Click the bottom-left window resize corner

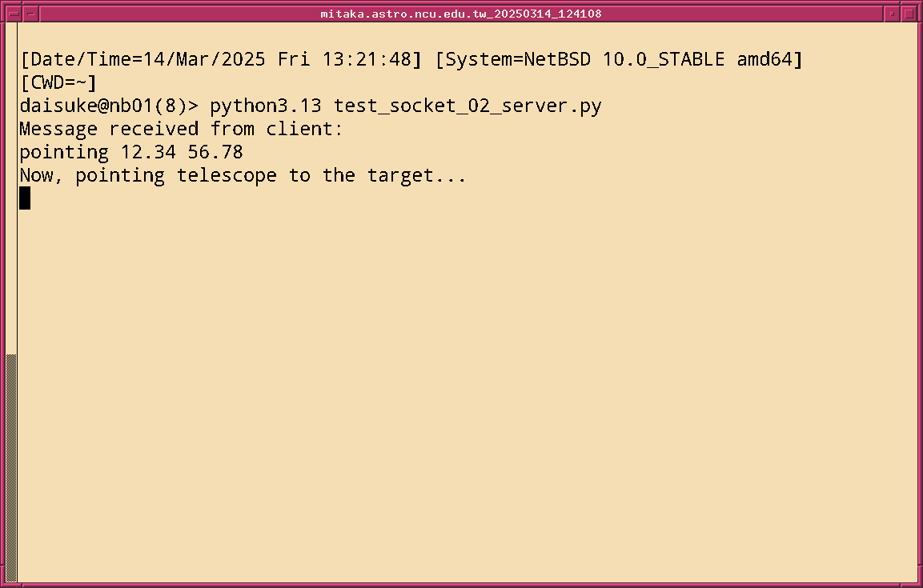coord(3,584)
